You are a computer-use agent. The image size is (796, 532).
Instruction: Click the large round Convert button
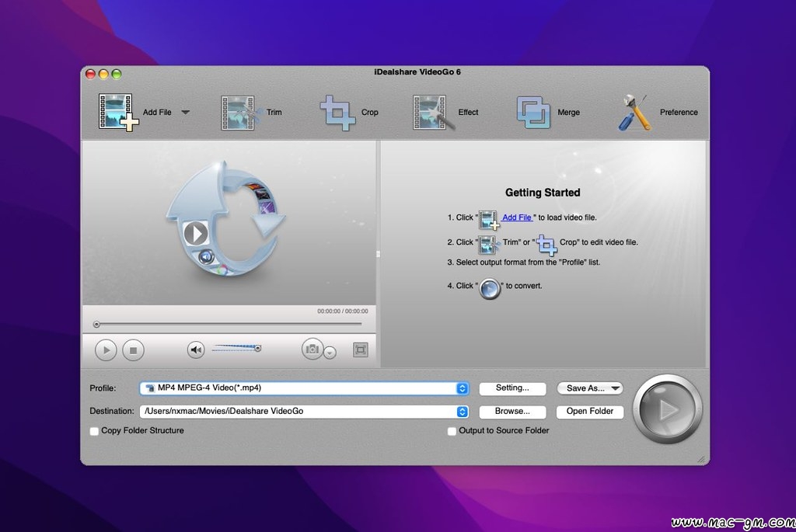pos(667,409)
